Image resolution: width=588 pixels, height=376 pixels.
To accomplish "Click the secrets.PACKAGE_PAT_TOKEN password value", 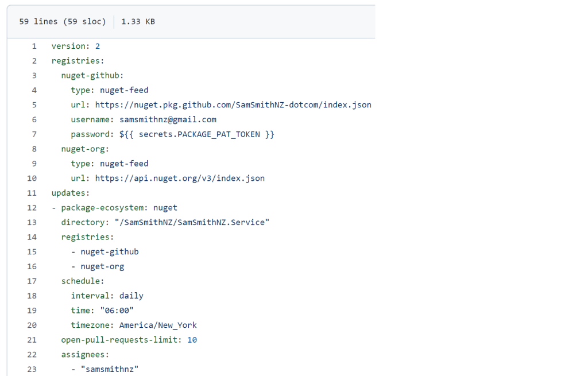I will point(196,134).
